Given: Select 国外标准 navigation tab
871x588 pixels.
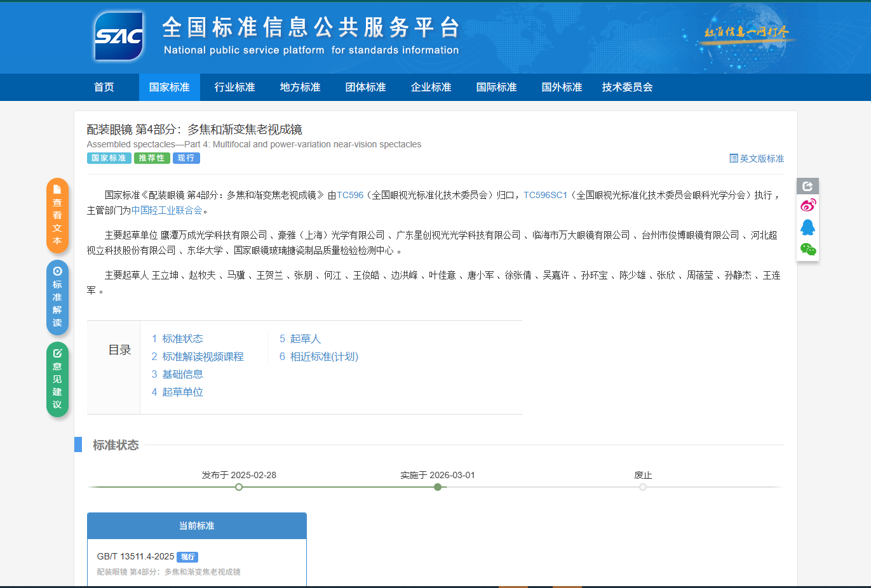Looking at the screenshot, I should [562, 87].
